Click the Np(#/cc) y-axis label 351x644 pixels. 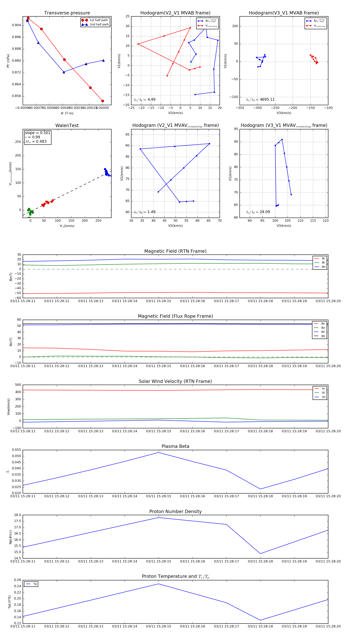coord(11,537)
